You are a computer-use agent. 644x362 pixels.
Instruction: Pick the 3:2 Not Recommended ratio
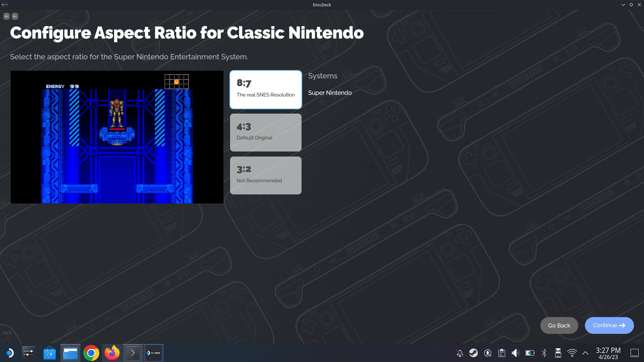[266, 175]
